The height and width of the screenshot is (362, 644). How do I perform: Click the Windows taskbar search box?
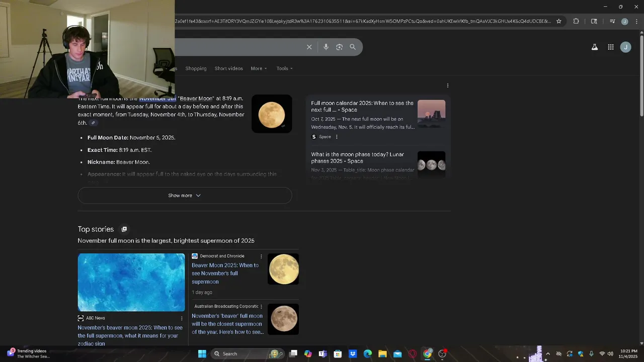tap(247, 354)
